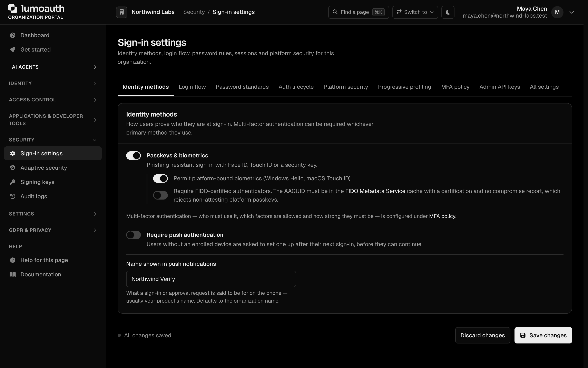
Task: Expand the Access Control sidebar section
Action: [53, 100]
